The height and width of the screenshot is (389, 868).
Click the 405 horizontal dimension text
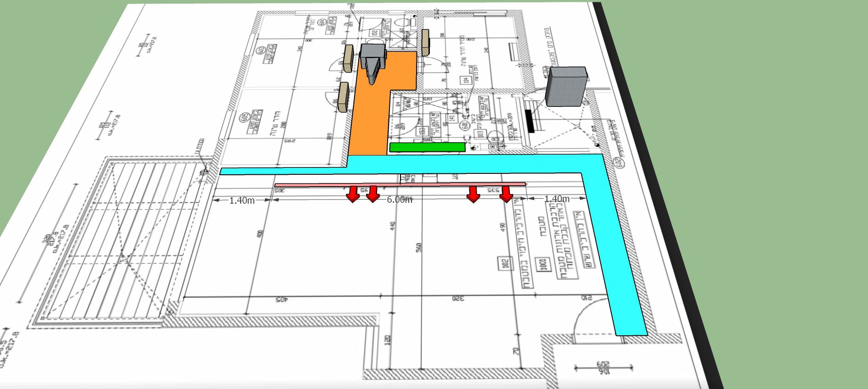coord(281,300)
